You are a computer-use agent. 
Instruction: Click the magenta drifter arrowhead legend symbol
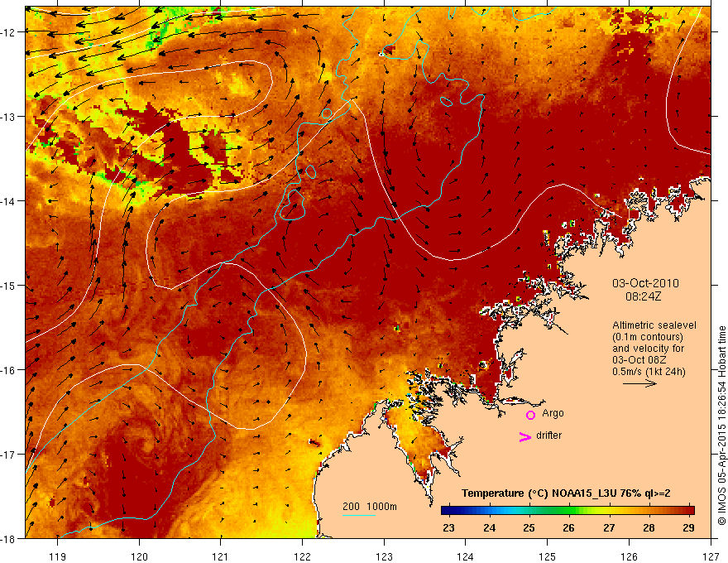[x=525, y=436]
